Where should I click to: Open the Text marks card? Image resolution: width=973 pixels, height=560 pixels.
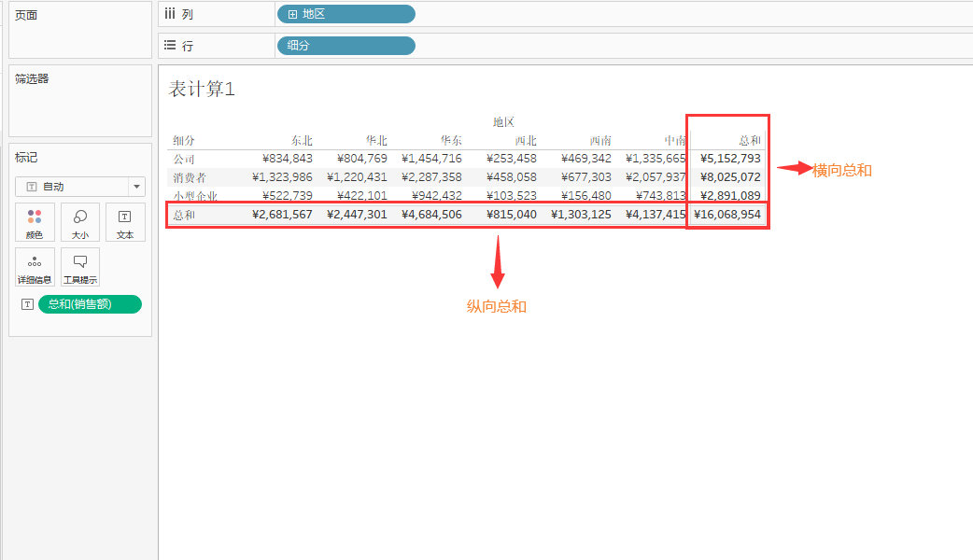pyautogui.click(x=125, y=222)
